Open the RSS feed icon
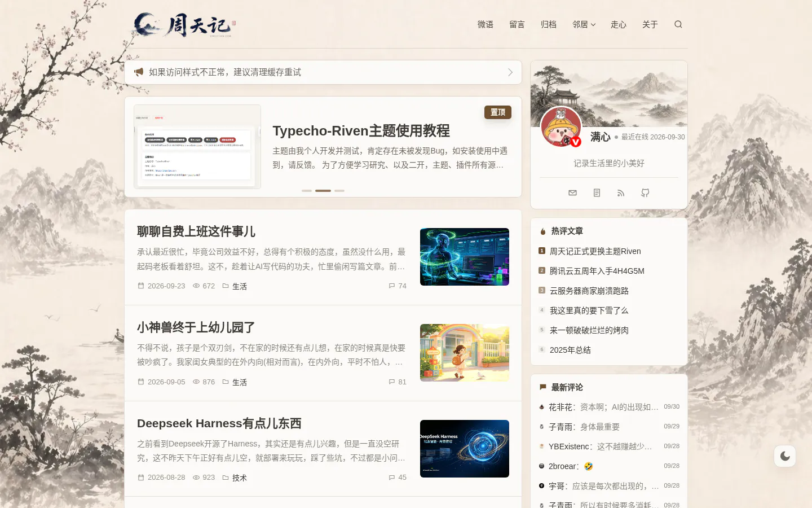 pos(621,193)
